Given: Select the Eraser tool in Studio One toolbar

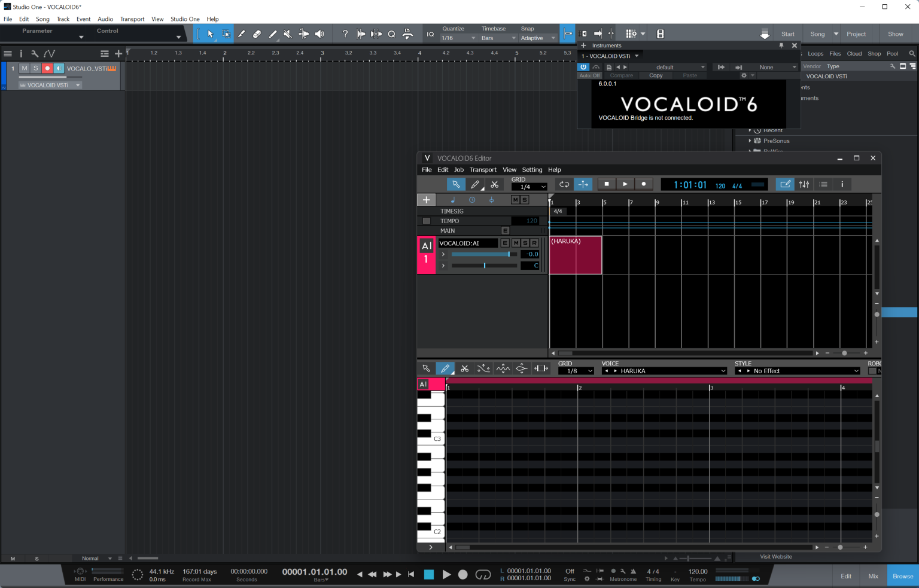Looking at the screenshot, I should click(x=257, y=34).
